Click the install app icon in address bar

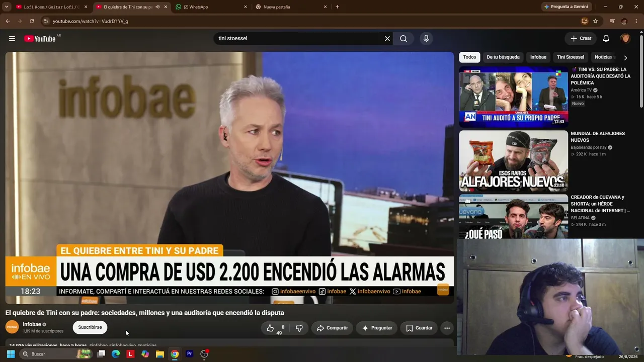pos(584,21)
